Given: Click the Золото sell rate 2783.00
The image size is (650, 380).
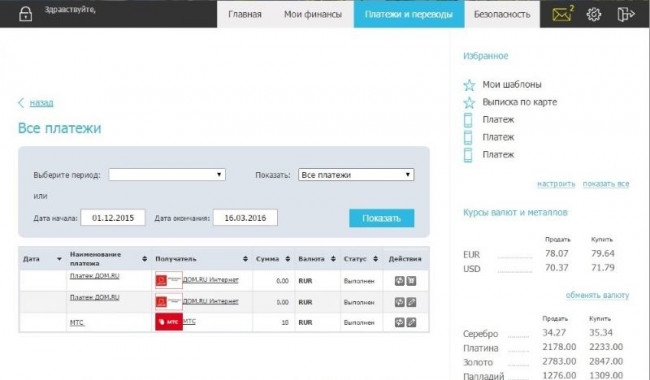Looking at the screenshot, I should (559, 361).
